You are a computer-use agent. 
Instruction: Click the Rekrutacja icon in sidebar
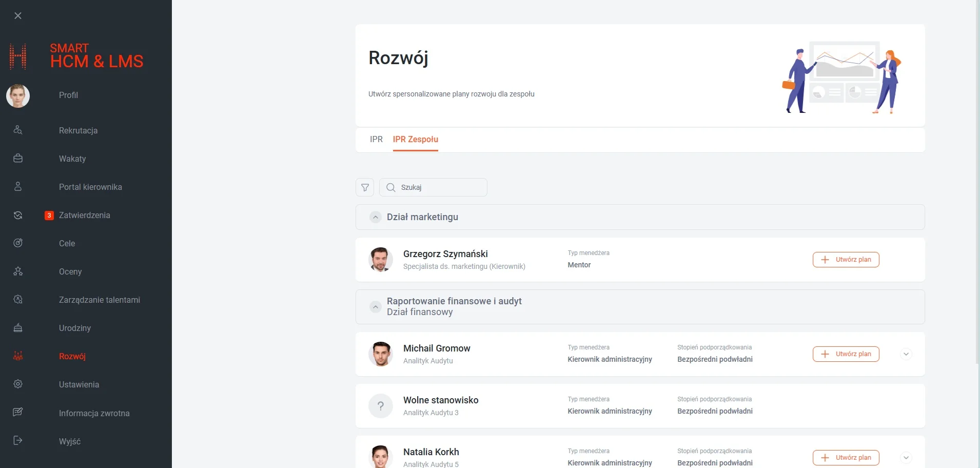click(18, 130)
